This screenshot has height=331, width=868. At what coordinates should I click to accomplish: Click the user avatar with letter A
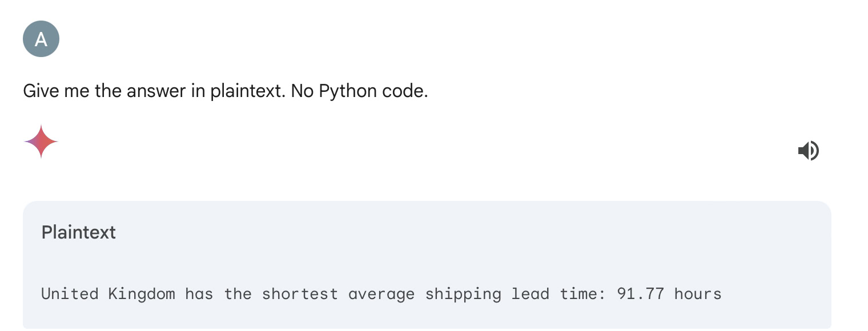coord(41,39)
